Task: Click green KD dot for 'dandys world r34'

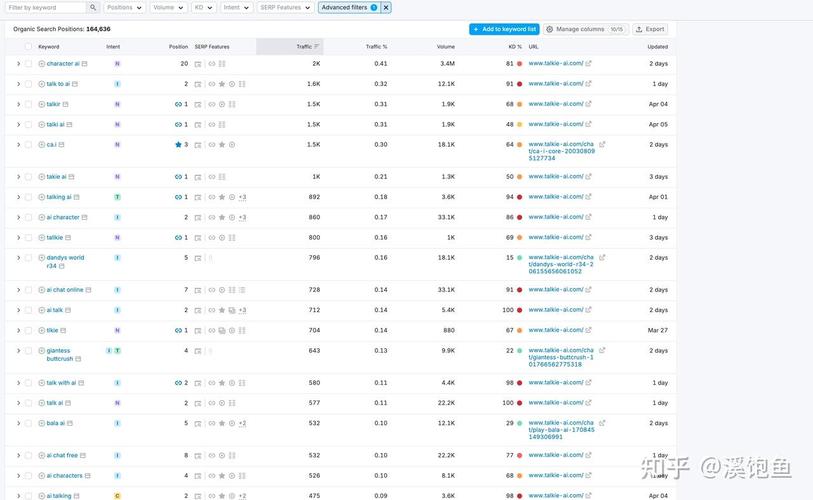Action: pos(519,258)
